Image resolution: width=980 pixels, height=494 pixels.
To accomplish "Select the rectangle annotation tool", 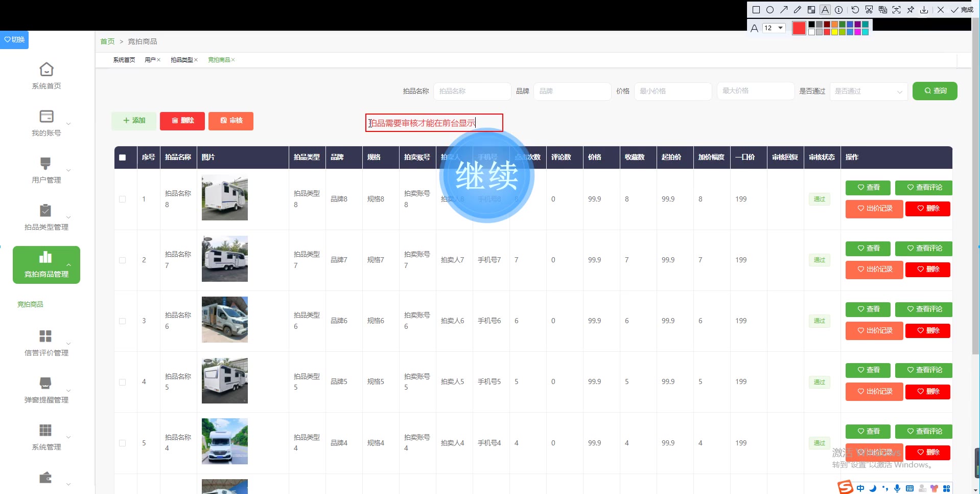I will [x=756, y=10].
